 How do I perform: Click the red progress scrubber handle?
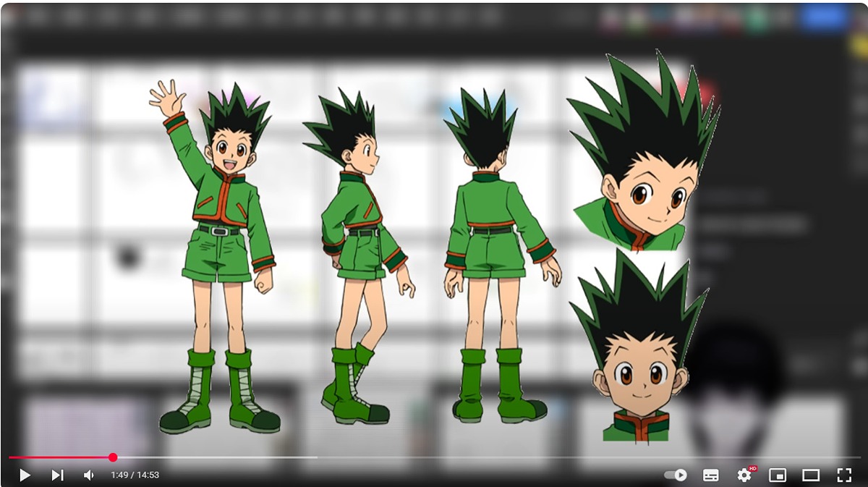pos(113,457)
